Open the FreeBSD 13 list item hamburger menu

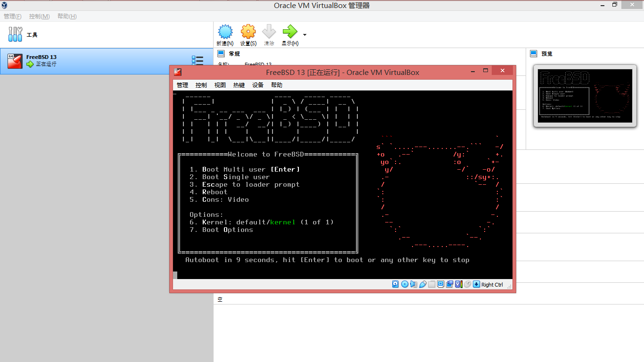click(198, 60)
